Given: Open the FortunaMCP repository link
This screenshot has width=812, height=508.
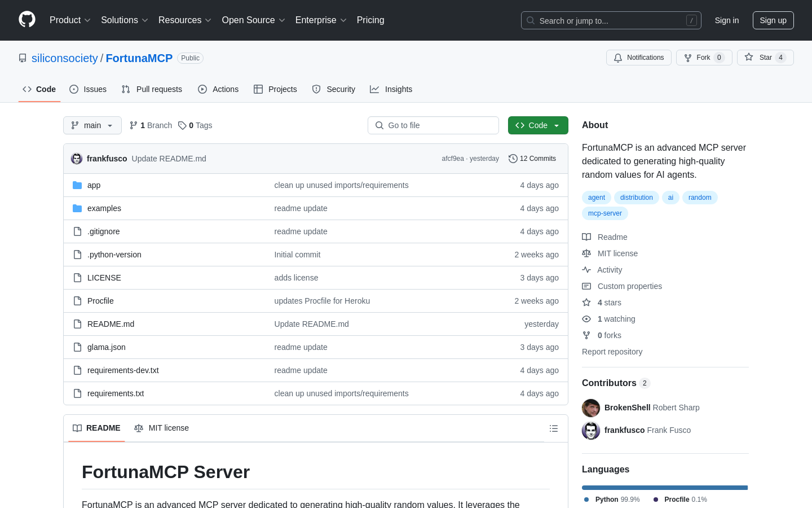Looking at the screenshot, I should tap(139, 58).
